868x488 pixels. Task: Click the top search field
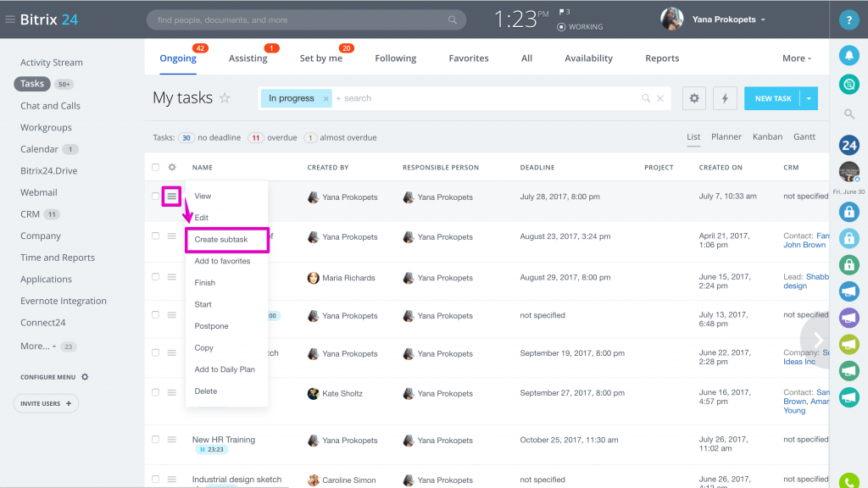(x=306, y=20)
